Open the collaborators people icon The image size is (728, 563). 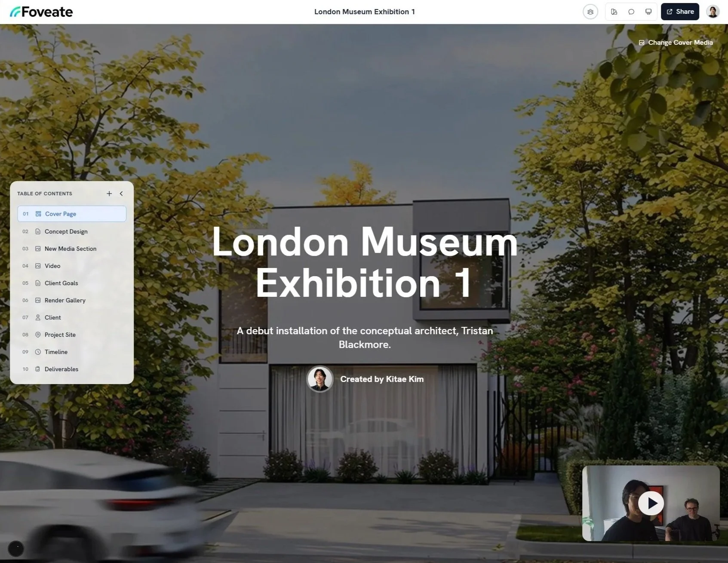pos(590,12)
